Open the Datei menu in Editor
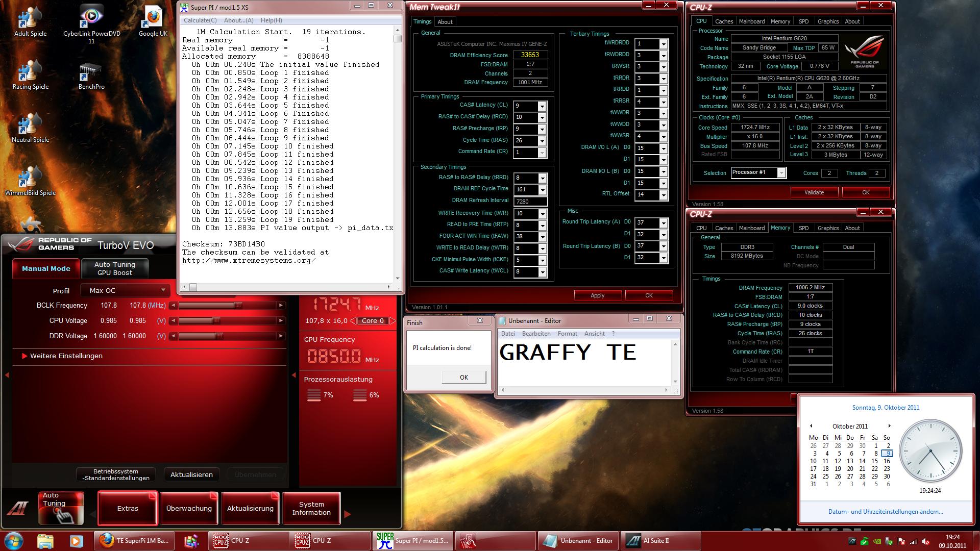The height and width of the screenshot is (551, 980). pyautogui.click(x=508, y=334)
